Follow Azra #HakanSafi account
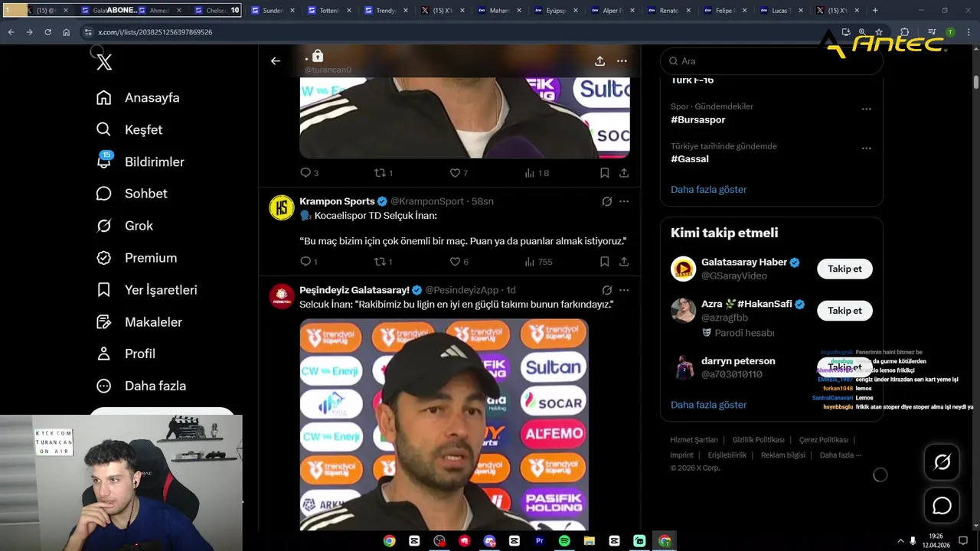 coord(844,311)
